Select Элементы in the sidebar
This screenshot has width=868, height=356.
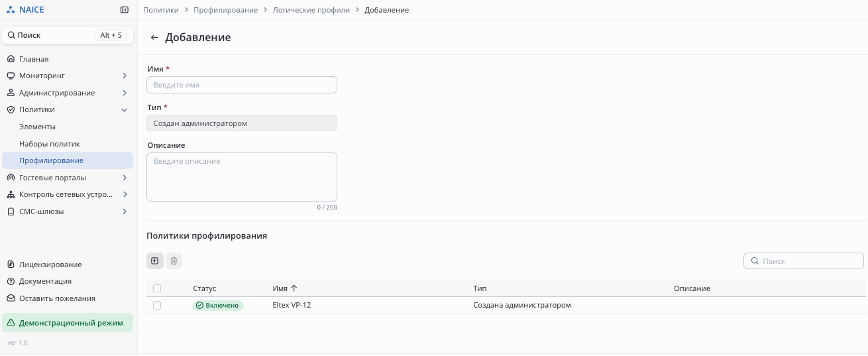click(37, 127)
